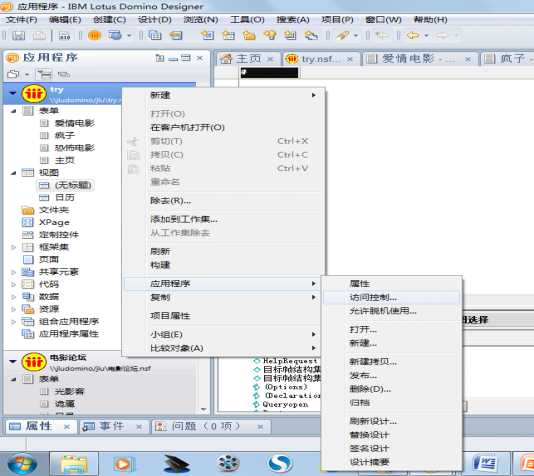Viewport: 534px width, 476px height.
Task: Collapse the 表单 folder under try
Action: pos(14,111)
